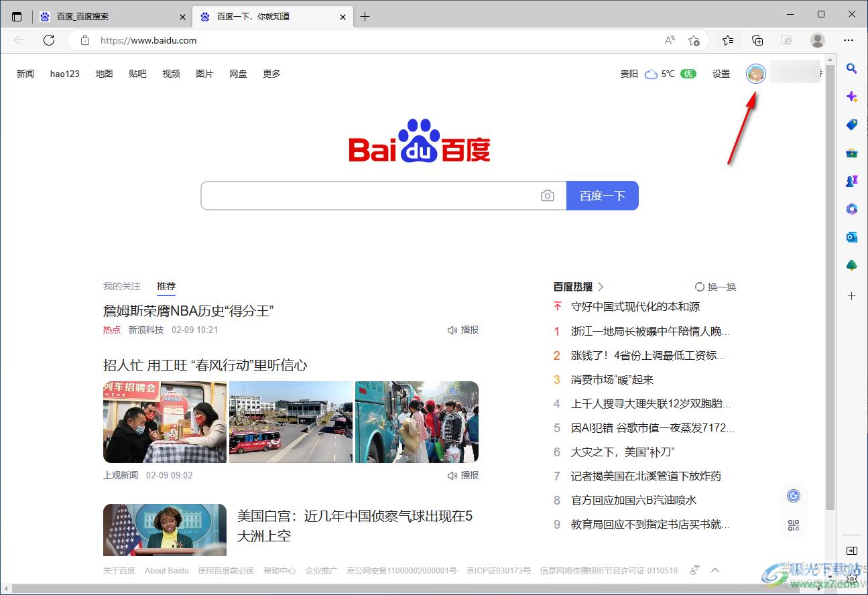
Task: Open the Microsoft 365 icon in sidebar
Action: tap(851, 209)
